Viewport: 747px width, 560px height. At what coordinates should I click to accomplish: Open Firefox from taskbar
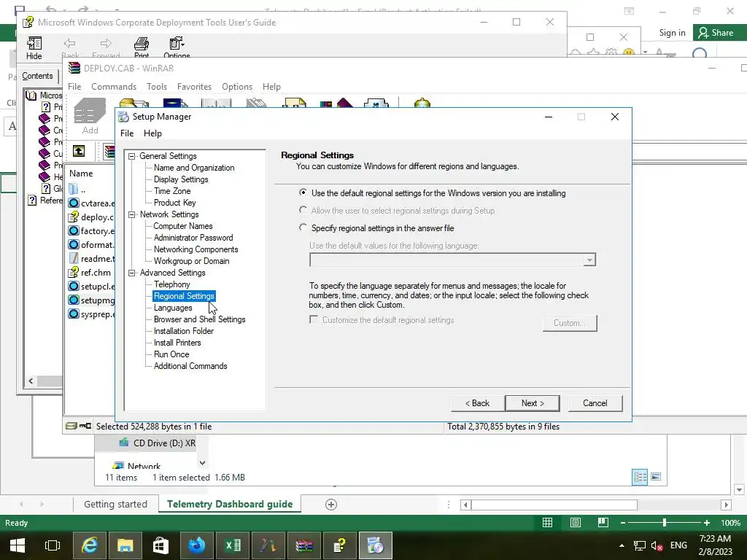(x=196, y=545)
